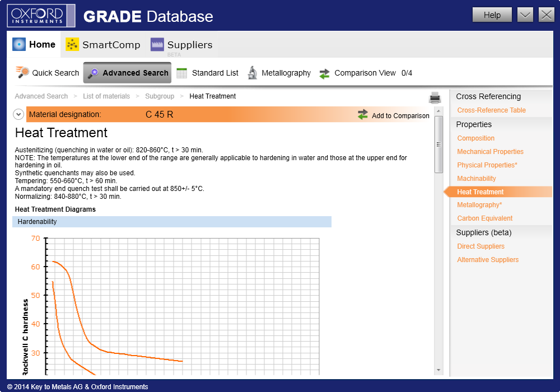Select Heat Treatment in the sidebar
Image resolution: width=560 pixels, height=392 pixels.
click(498, 192)
